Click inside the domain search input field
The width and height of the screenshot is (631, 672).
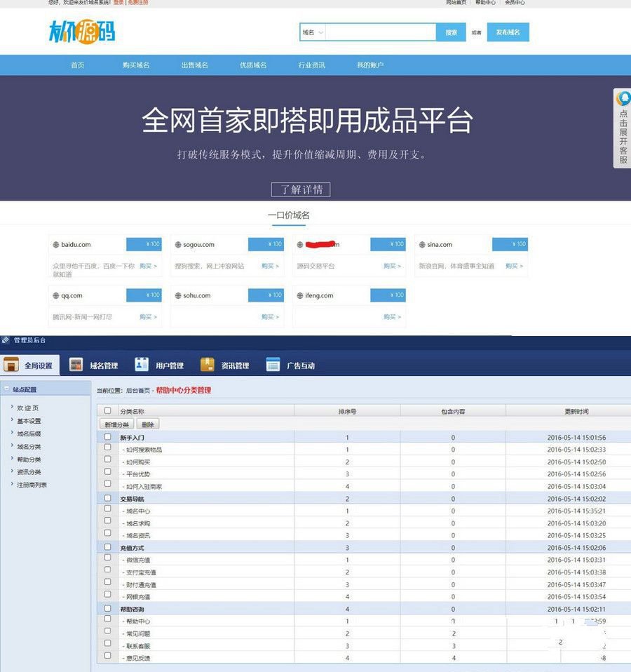tap(379, 32)
